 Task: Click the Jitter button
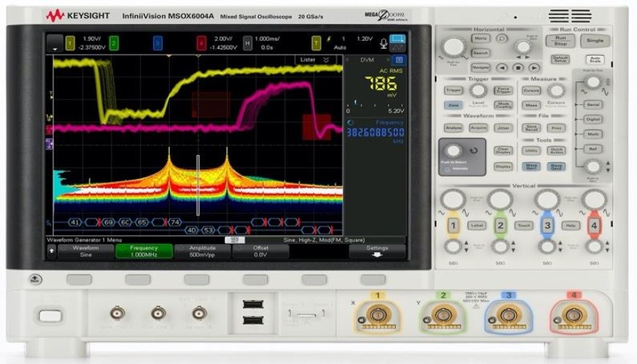(x=503, y=128)
